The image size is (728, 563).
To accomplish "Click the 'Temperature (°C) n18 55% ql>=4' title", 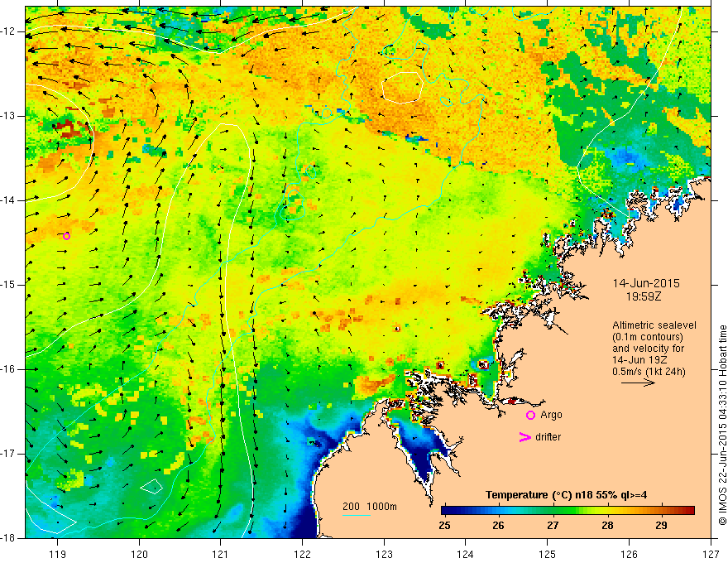I will (x=566, y=495).
